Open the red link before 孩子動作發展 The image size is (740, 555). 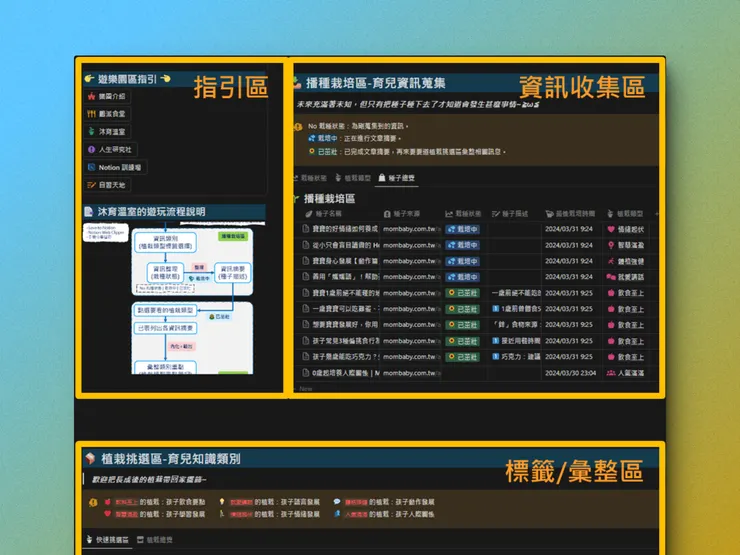[356, 502]
